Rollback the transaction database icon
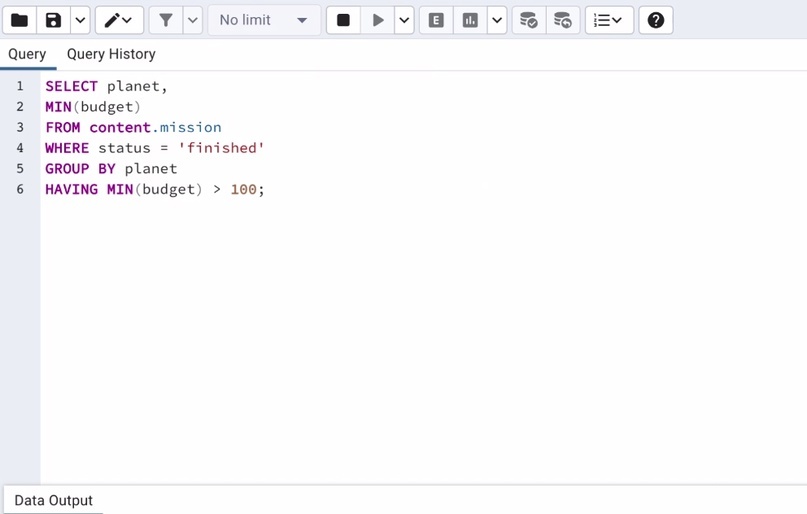 tap(563, 21)
